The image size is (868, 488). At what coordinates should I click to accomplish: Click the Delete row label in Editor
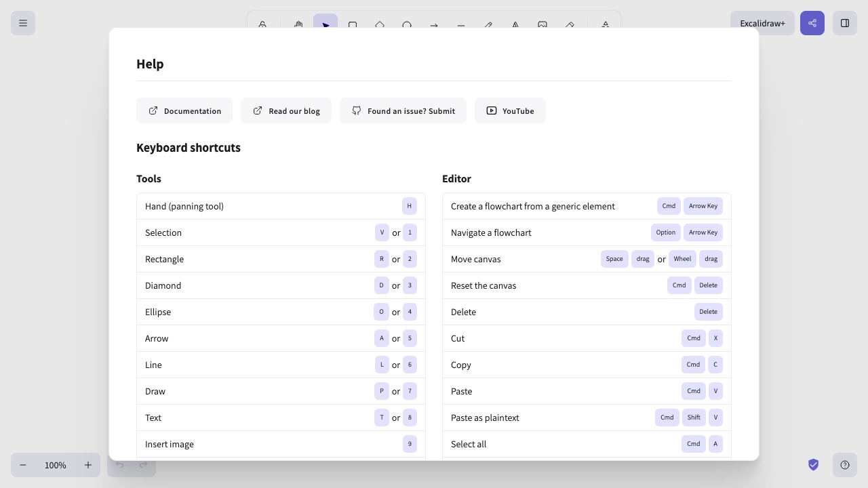[463, 312]
